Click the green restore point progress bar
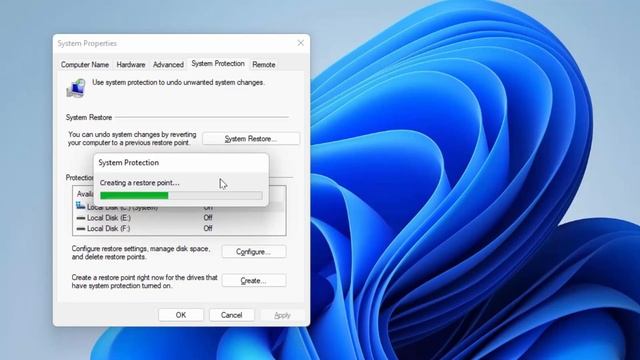 [181, 196]
